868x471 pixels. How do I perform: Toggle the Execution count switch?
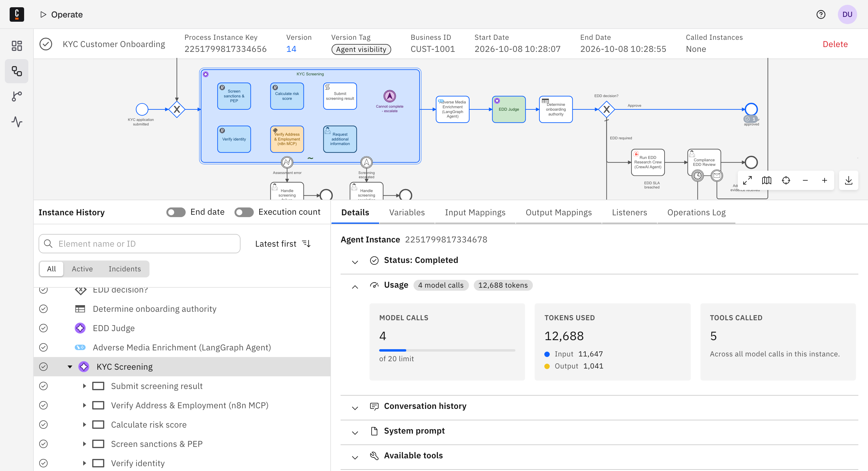244,212
